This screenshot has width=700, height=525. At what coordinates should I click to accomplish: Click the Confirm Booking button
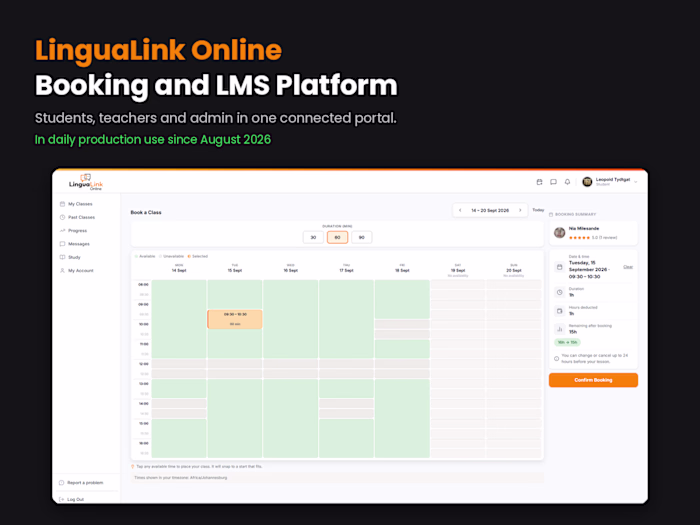[593, 380]
